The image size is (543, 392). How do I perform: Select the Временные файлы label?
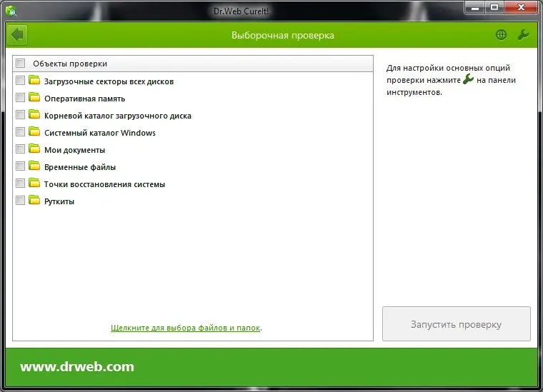pos(80,167)
